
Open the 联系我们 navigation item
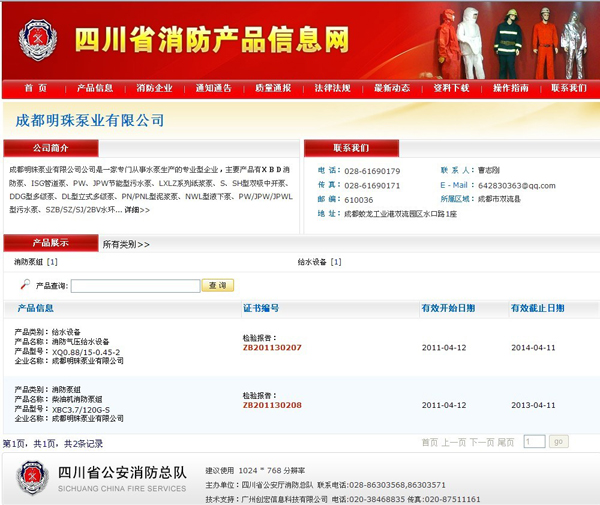[x=569, y=88]
